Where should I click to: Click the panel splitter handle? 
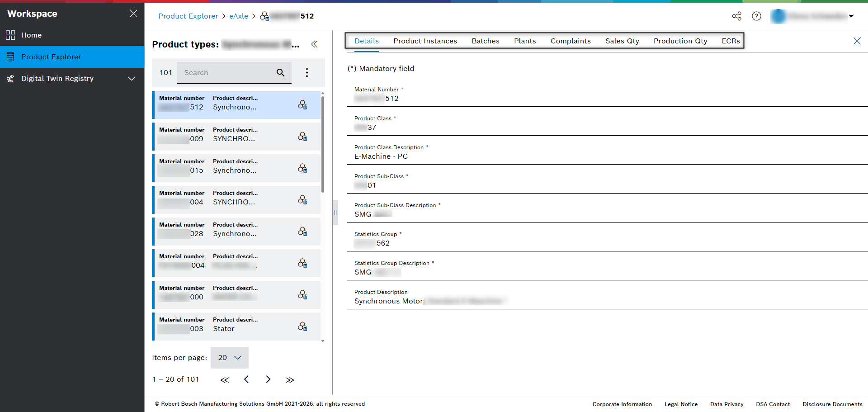(335, 213)
